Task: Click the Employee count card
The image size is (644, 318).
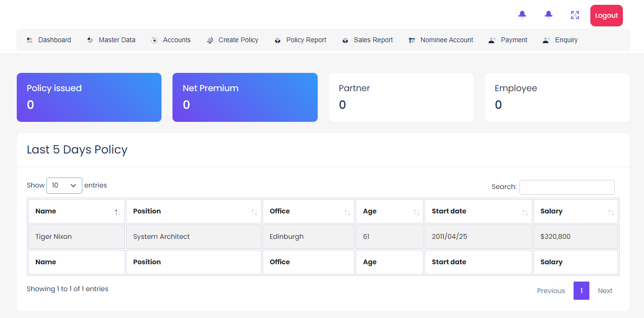Action: 557,97
